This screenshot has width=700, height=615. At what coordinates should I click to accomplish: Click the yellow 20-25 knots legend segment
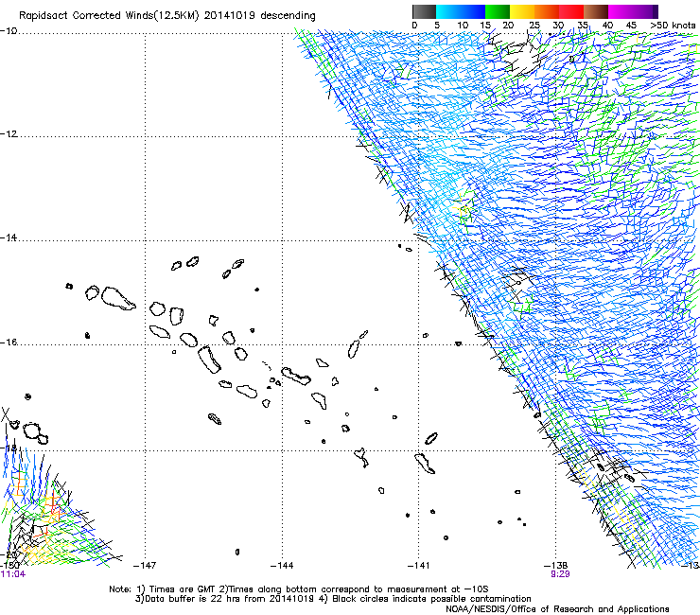point(522,11)
